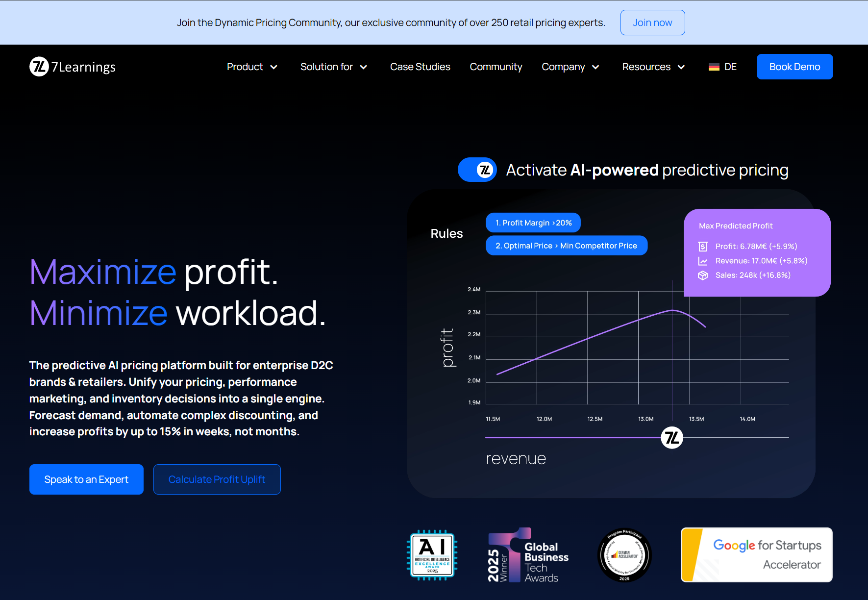Expand the Resources menu chevron
Viewport: 868px width, 600px height.
point(681,67)
